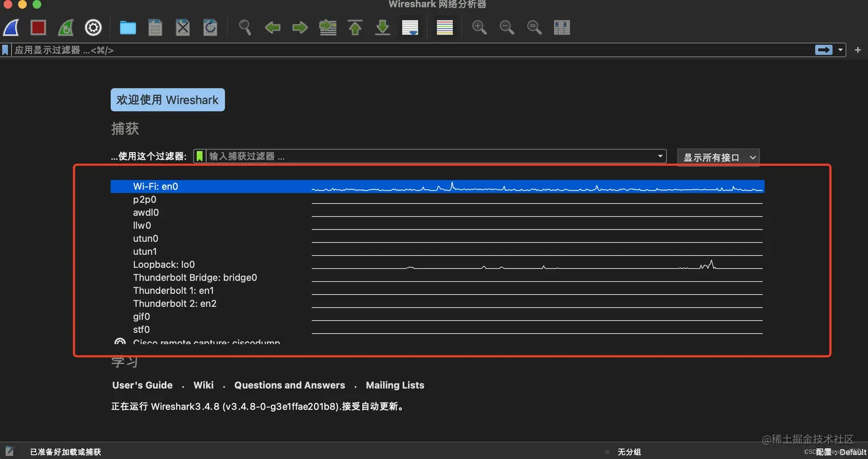Toggle auto-scroll during live capture
This screenshot has height=459, width=868.
coord(410,28)
